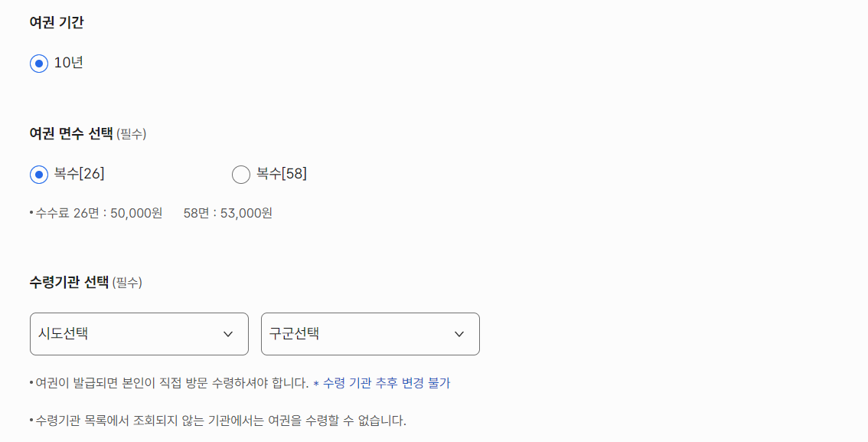This screenshot has width=868, height=442.
Task: Open the 시도선택 region dropdown
Action: click(139, 334)
